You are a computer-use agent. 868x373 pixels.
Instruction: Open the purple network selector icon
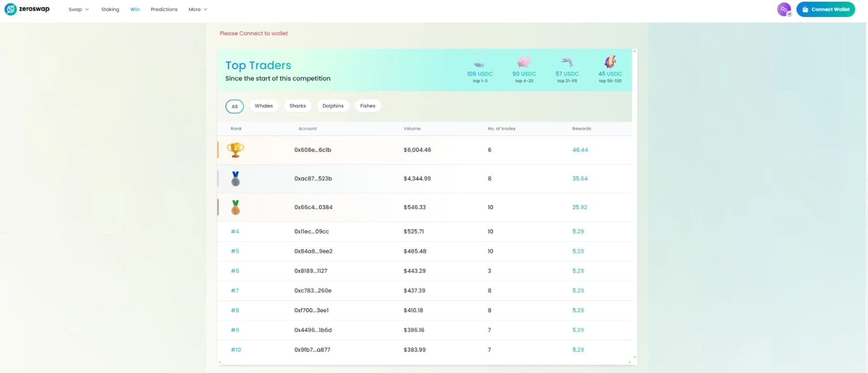(784, 9)
